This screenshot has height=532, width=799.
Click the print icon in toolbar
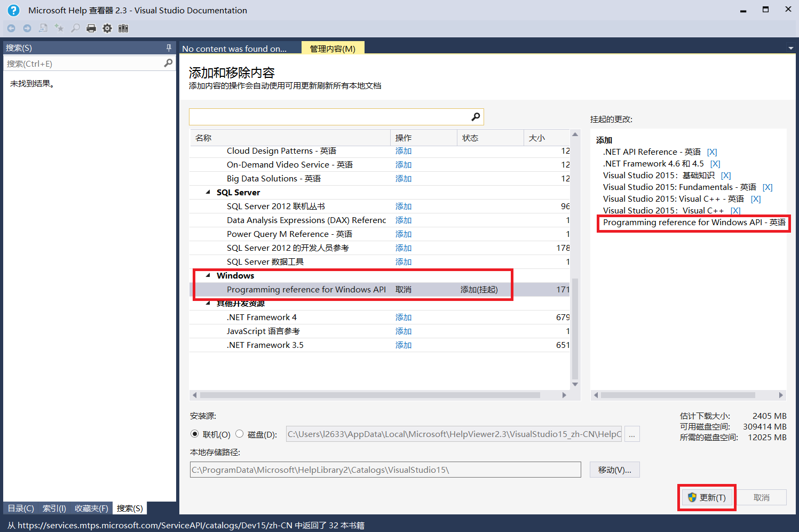(x=91, y=28)
